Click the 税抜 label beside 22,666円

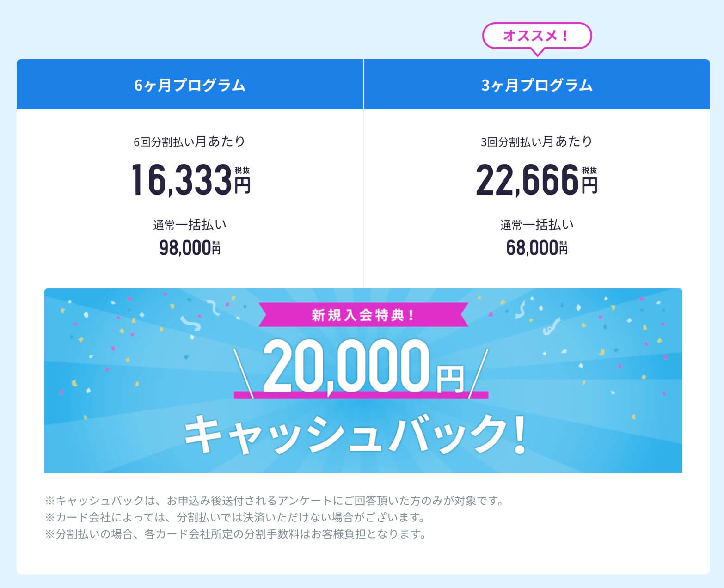pyautogui.click(x=589, y=171)
